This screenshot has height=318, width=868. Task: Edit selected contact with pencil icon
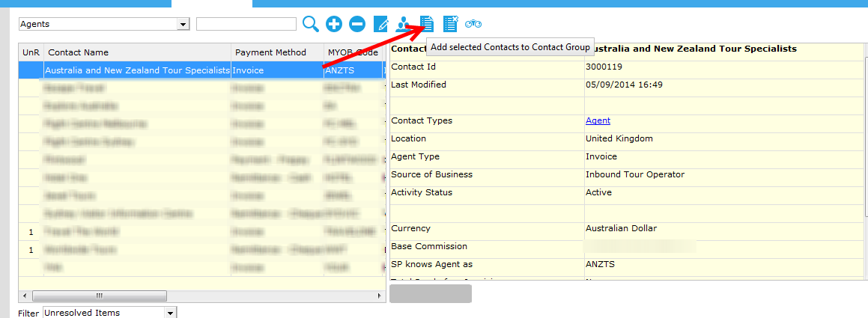pyautogui.click(x=380, y=24)
